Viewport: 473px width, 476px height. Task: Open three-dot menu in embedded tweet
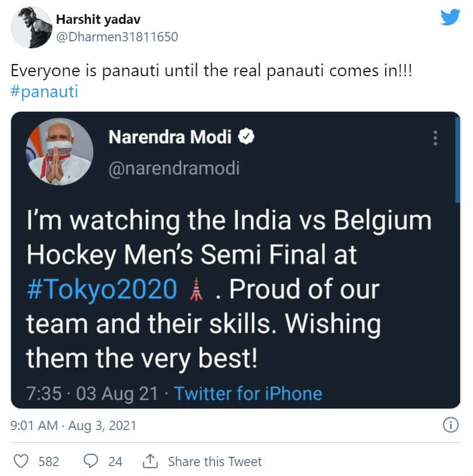tap(435, 138)
